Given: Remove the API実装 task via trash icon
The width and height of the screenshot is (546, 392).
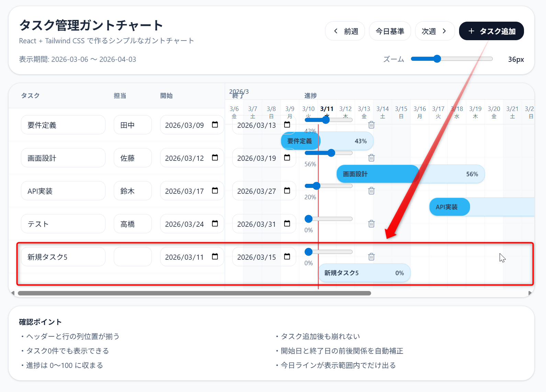Looking at the screenshot, I should [371, 191].
